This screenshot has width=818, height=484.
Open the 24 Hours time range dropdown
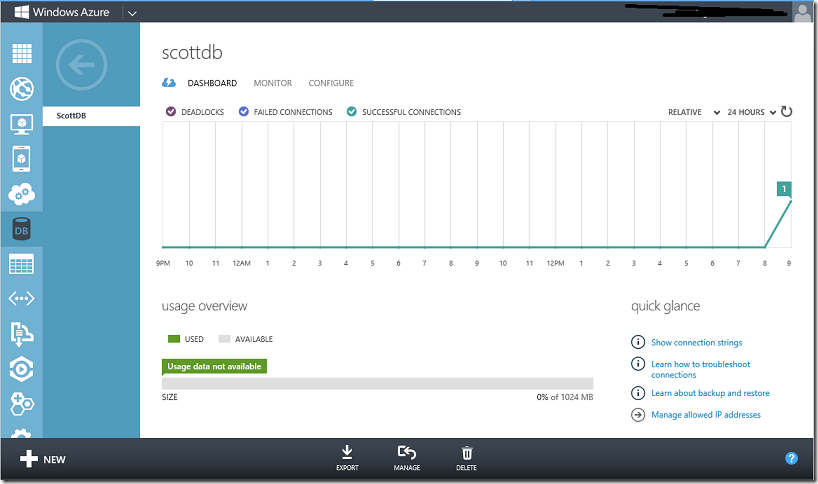(x=752, y=112)
